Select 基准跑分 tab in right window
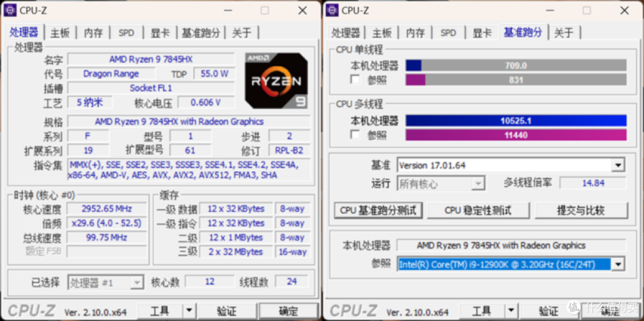 click(523, 32)
